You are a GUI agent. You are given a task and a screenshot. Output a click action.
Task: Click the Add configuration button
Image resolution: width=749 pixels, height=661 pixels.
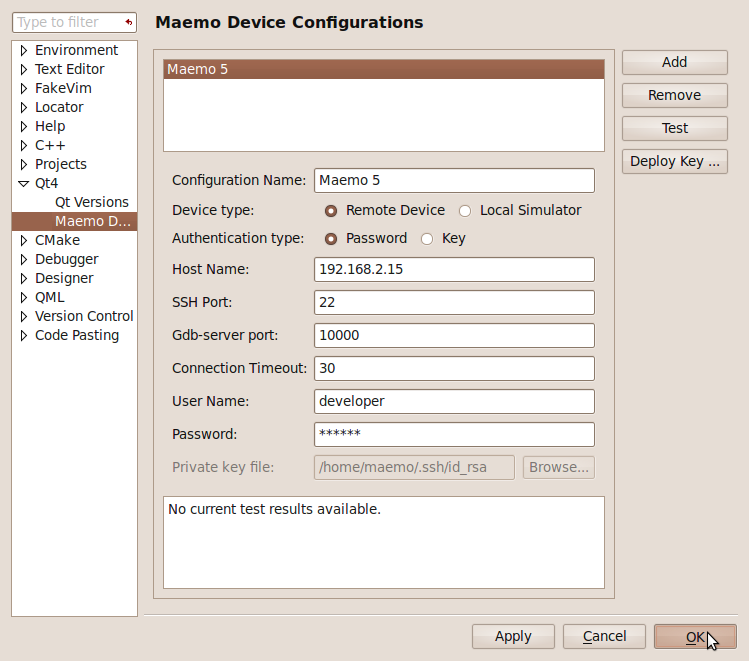point(674,62)
